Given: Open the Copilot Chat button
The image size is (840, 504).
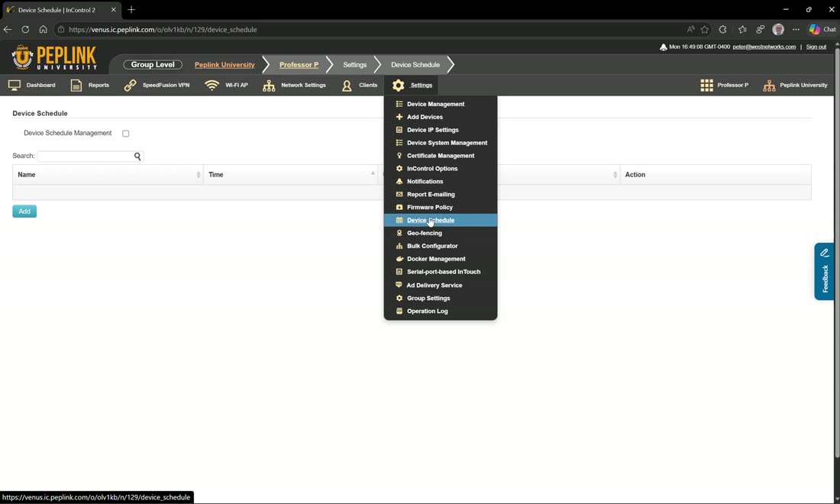Looking at the screenshot, I should tap(822, 30).
